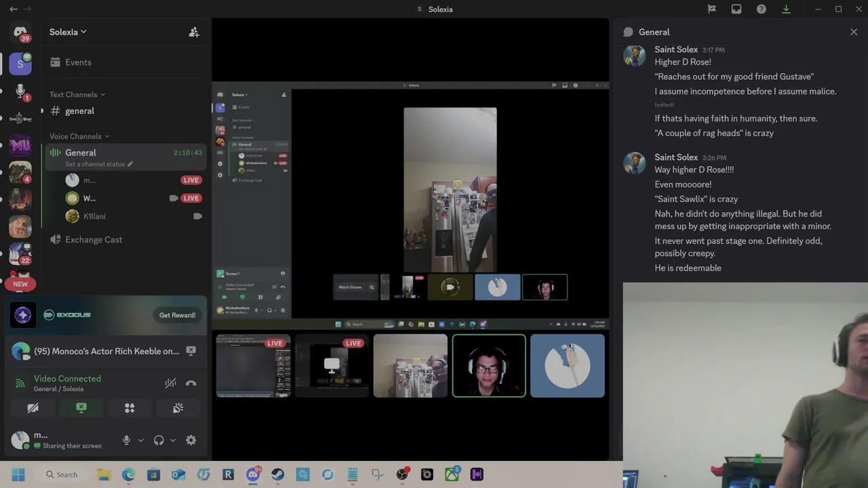Open the Help question mark icon
This screenshot has height=488, width=868.
(x=762, y=9)
